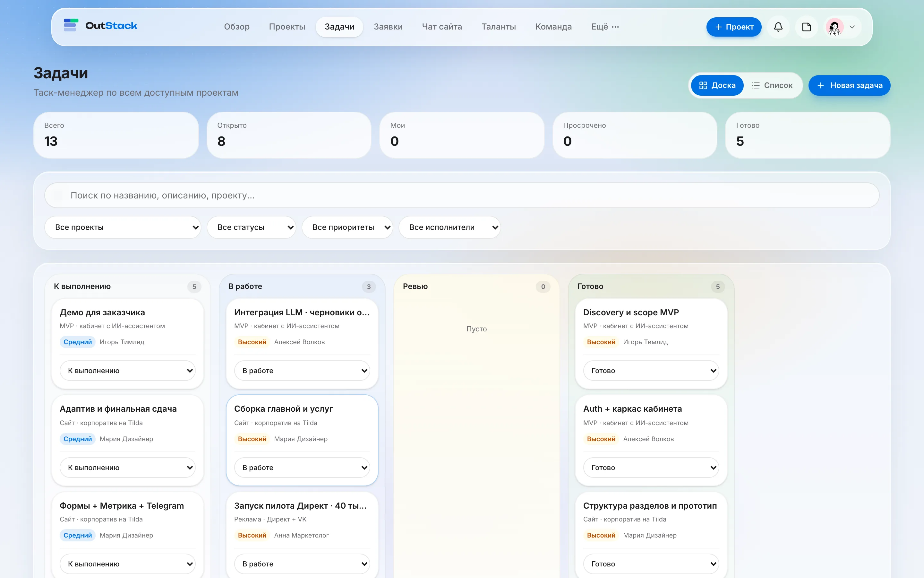Image resolution: width=924 pixels, height=578 pixels.
Task: Switch to Список list view
Action: 772,85
